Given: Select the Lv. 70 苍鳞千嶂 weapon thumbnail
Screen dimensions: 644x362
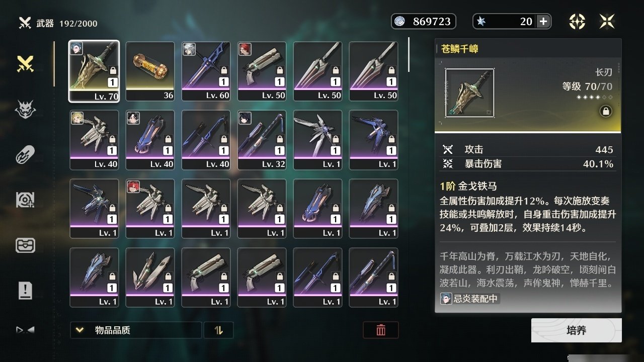Looking at the screenshot, I should [94, 71].
